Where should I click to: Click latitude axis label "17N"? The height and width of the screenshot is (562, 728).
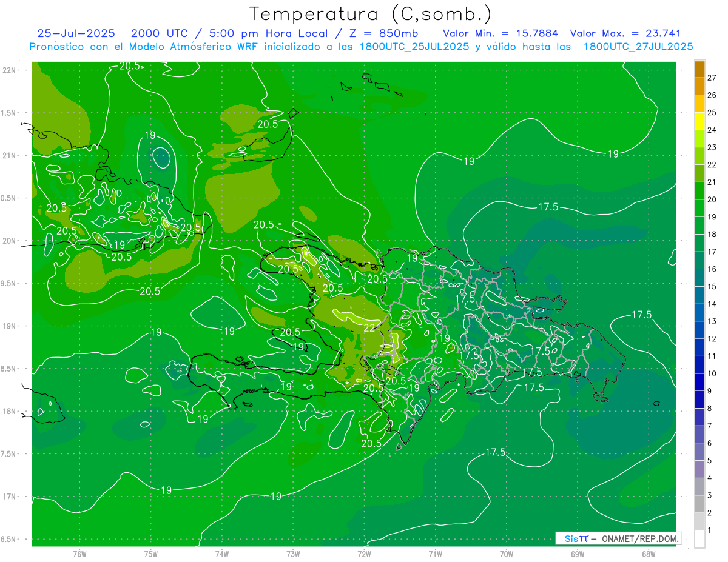coord(10,497)
